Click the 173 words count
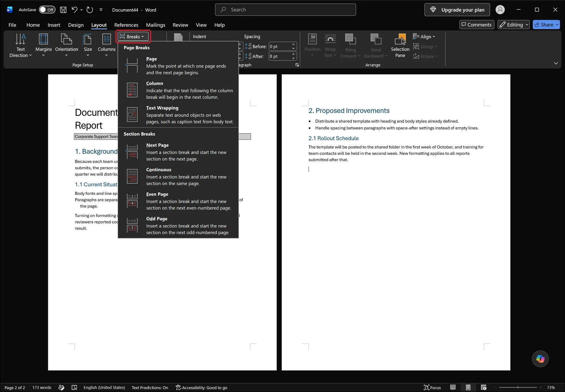The height and width of the screenshot is (392, 565). pyautogui.click(x=42, y=388)
